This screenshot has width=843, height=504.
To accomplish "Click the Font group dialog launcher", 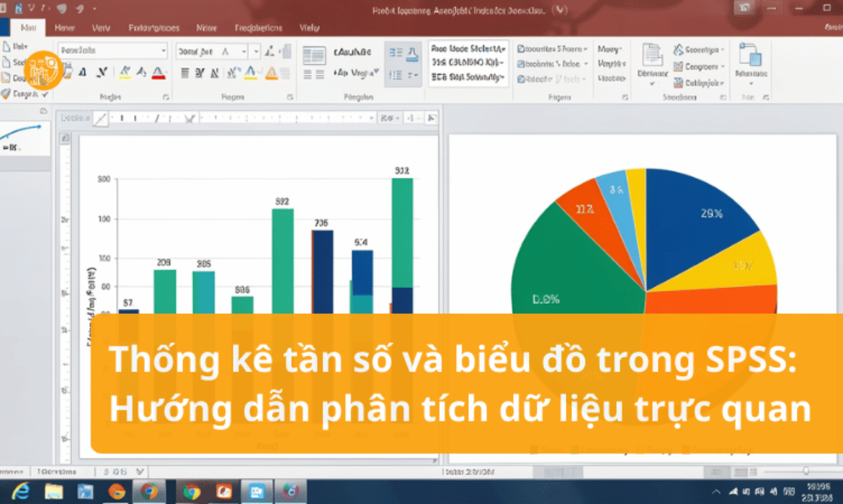I will point(165,96).
